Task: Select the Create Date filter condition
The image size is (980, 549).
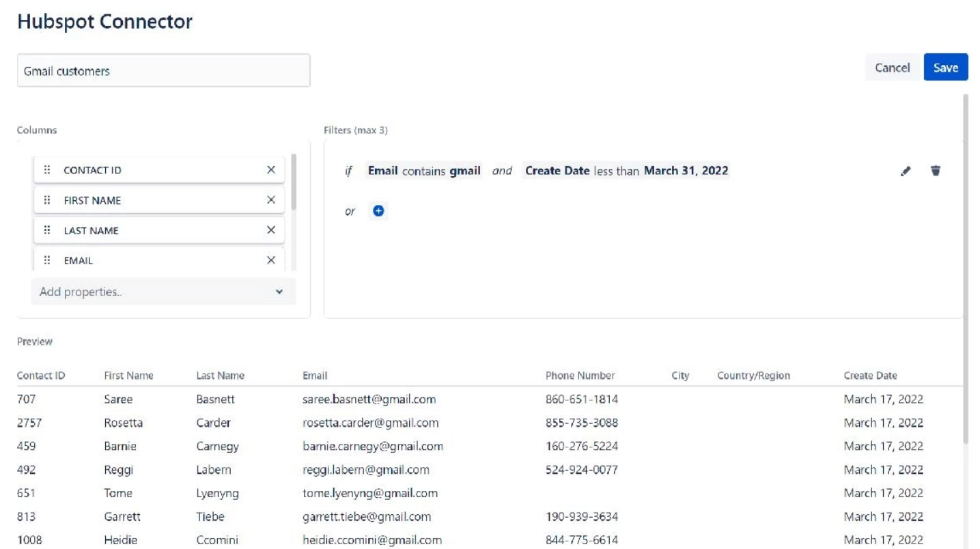Action: click(x=626, y=171)
